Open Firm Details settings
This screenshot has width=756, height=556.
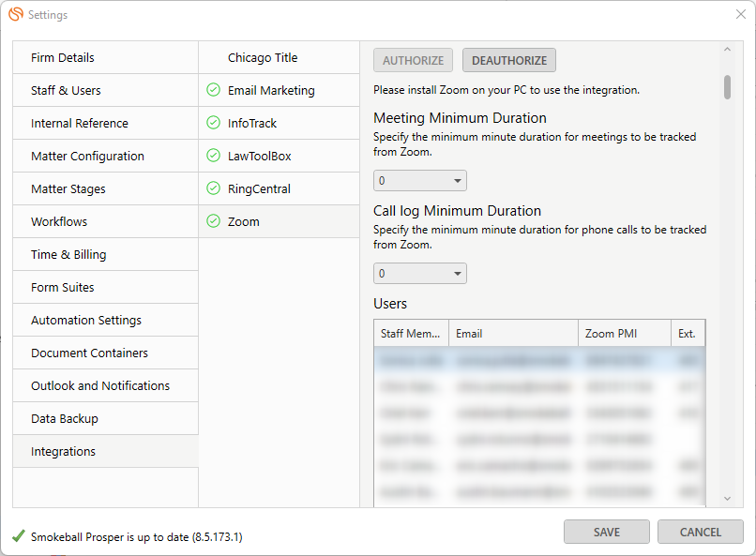point(106,57)
